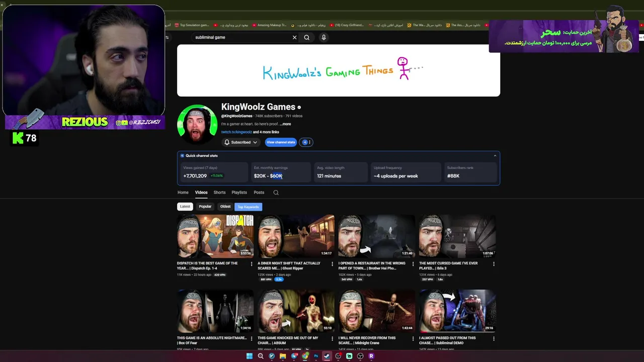
Task: Click the +7,701,209 views gained value
Action: 195,176
